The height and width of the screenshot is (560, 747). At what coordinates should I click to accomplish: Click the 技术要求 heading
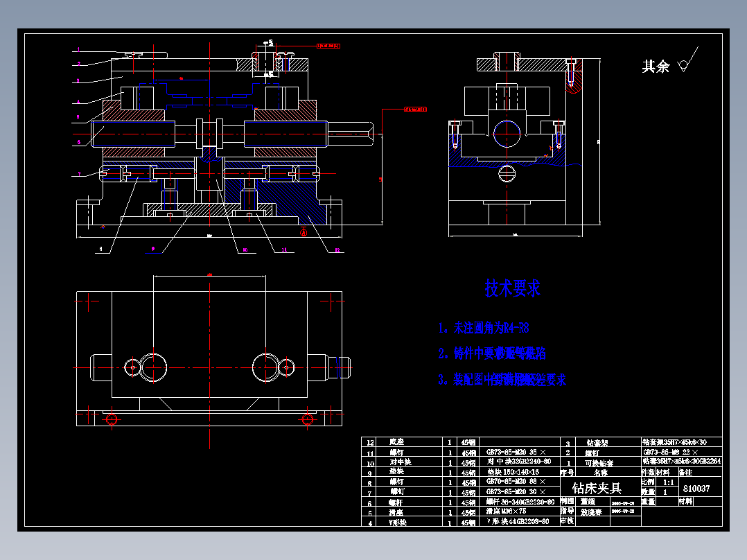tap(513, 286)
